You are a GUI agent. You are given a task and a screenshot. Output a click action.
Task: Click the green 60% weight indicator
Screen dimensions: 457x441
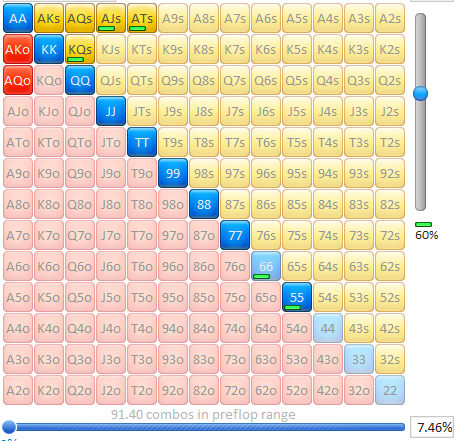click(x=424, y=224)
